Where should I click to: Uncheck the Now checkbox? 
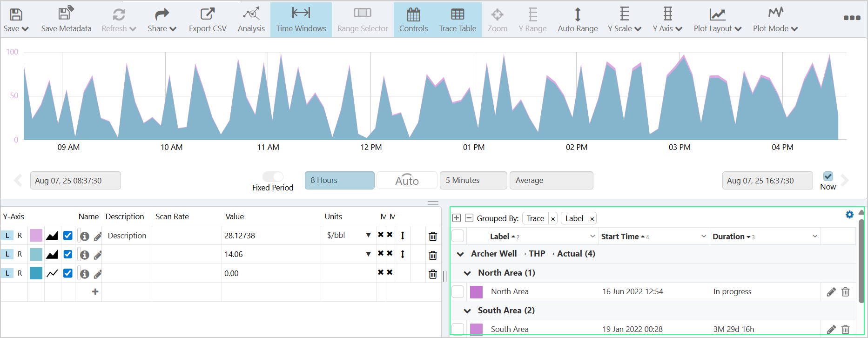pyautogui.click(x=828, y=176)
